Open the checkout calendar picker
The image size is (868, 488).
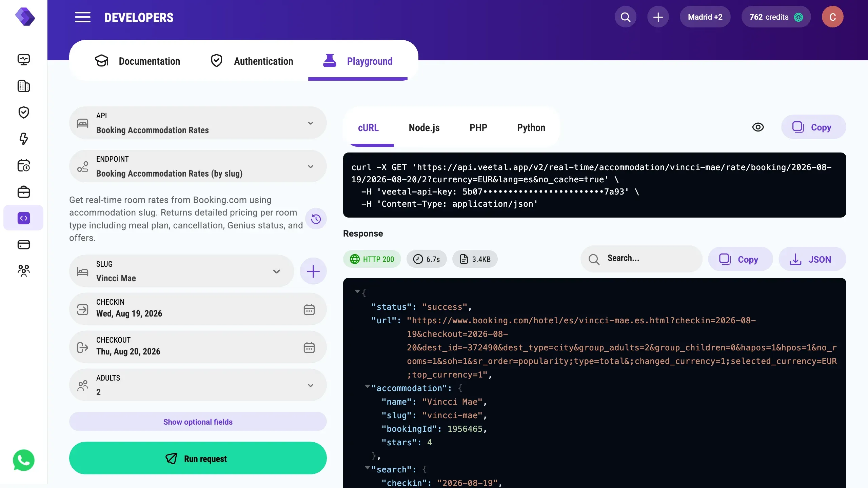pyautogui.click(x=309, y=348)
